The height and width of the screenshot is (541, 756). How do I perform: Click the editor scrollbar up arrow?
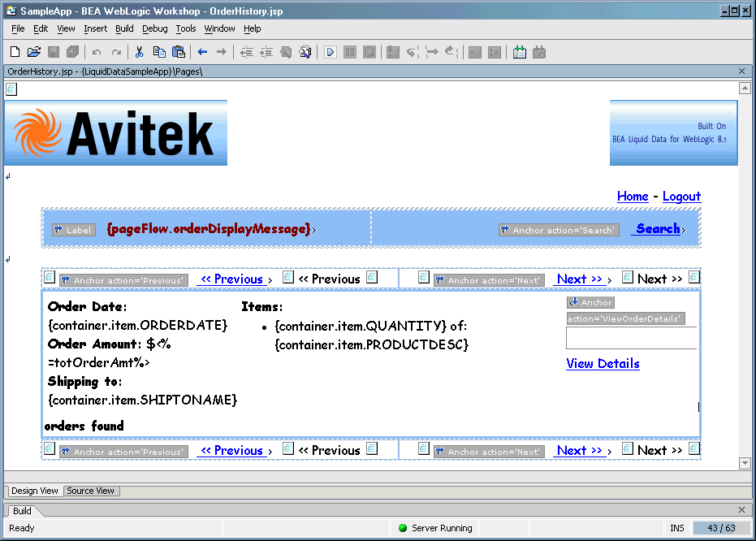(745, 89)
